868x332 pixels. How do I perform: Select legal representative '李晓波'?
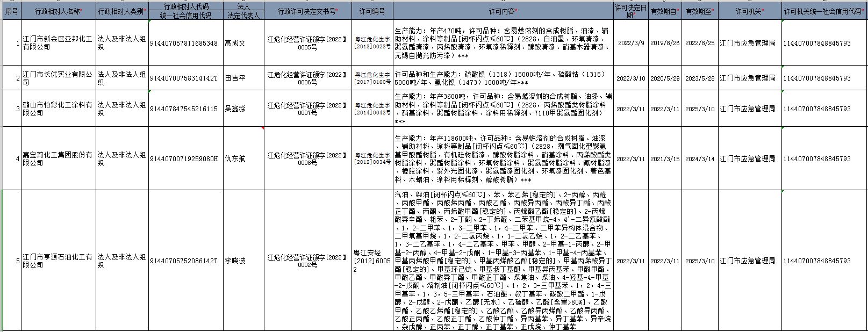[243, 261]
